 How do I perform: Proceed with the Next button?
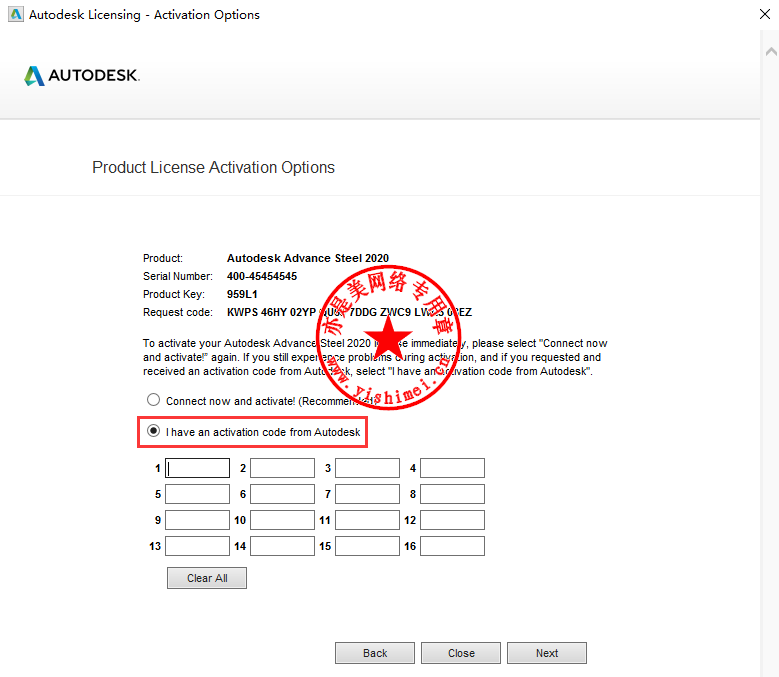click(x=547, y=653)
